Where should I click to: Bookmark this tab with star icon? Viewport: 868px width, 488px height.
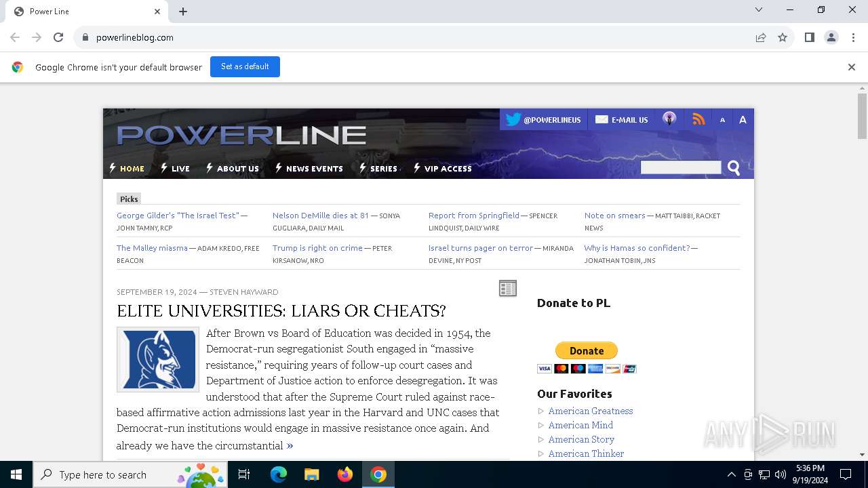coord(783,37)
